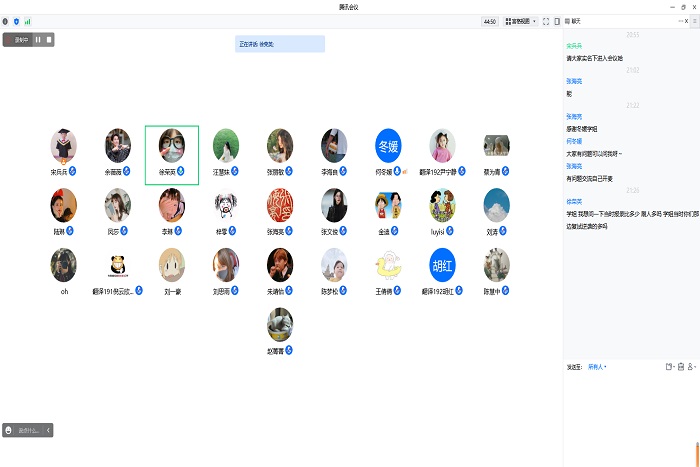Collapse the reaction bar with the arrow
700x467 pixels.
[x=49, y=430]
